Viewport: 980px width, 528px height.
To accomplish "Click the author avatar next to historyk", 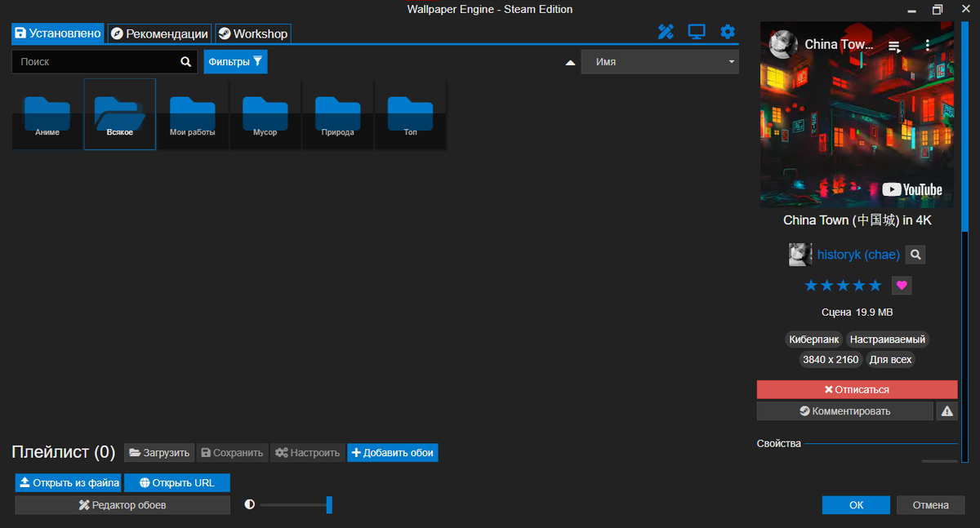I will click(x=800, y=255).
